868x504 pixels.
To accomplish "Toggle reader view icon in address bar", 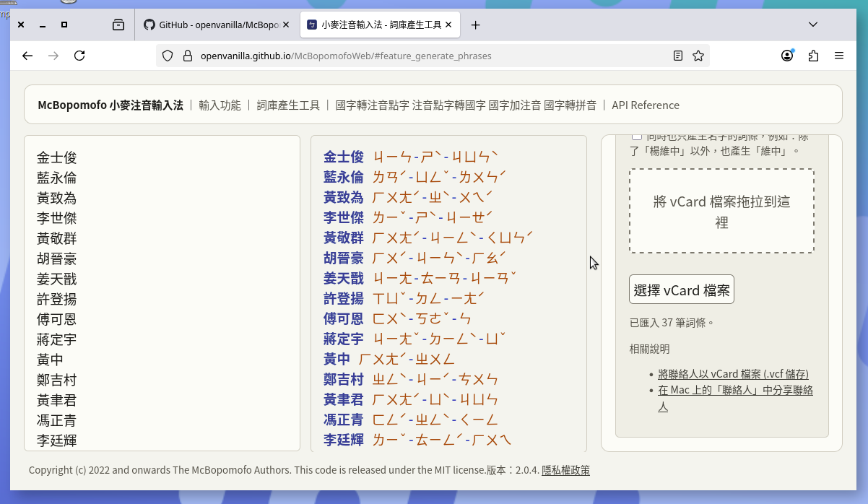I will pyautogui.click(x=677, y=56).
